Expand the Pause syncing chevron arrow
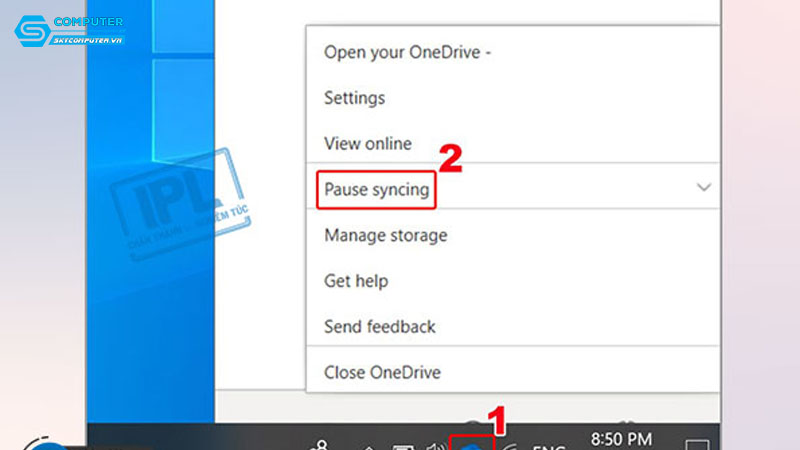The width and height of the screenshot is (800, 450). (x=703, y=187)
